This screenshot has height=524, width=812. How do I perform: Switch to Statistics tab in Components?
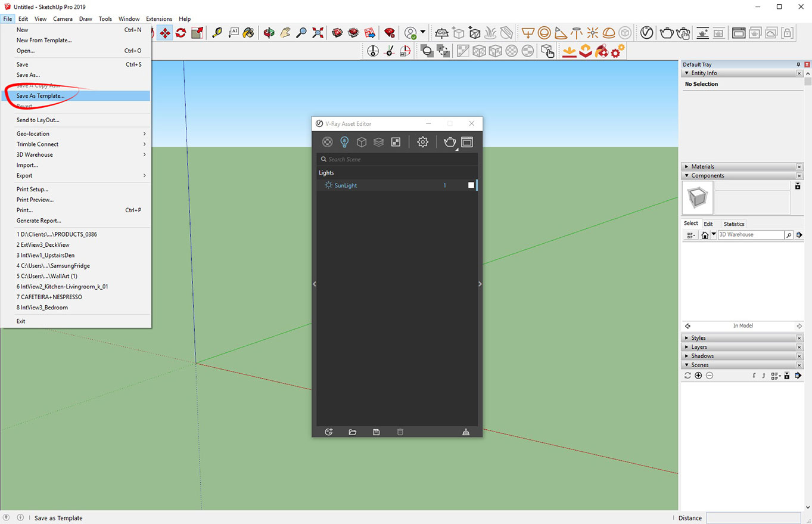pyautogui.click(x=734, y=224)
